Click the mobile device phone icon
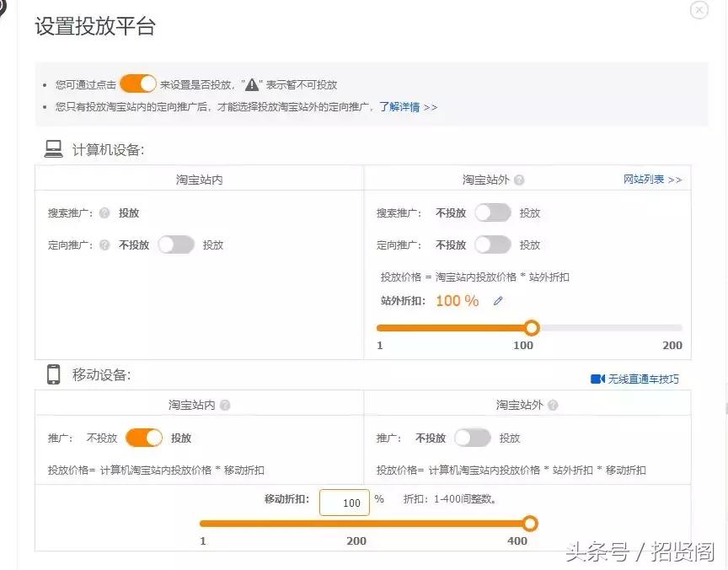Viewport: 728px width, 570px height. 53,374
